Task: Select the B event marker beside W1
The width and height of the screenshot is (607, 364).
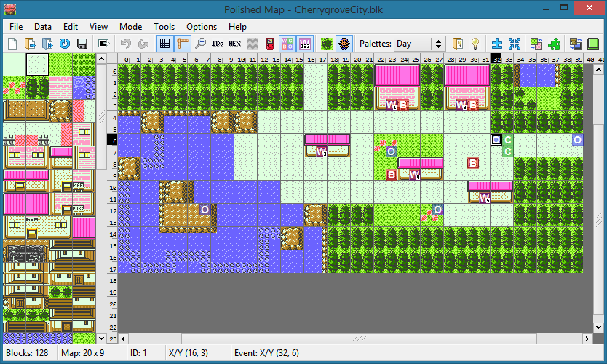Action: pyautogui.click(x=403, y=105)
